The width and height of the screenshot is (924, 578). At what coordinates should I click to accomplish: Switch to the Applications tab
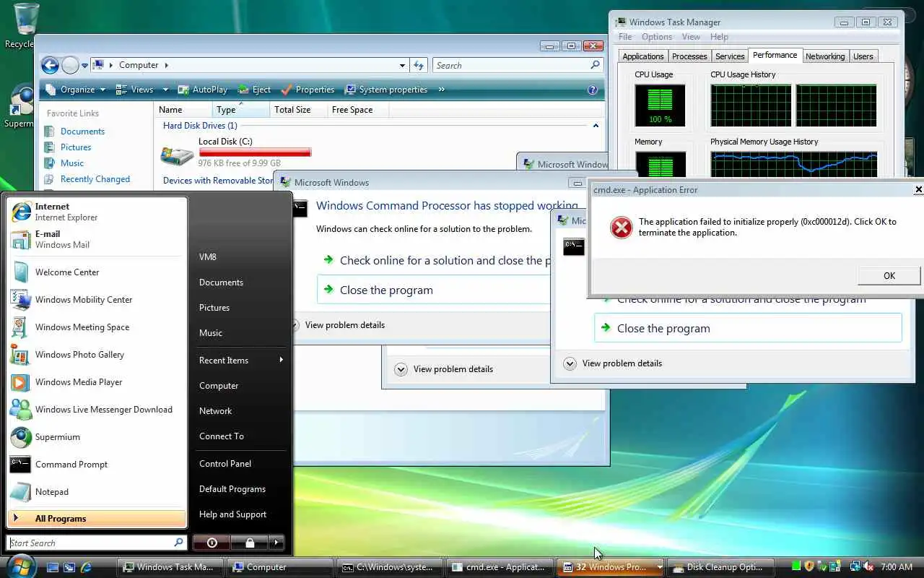point(642,56)
